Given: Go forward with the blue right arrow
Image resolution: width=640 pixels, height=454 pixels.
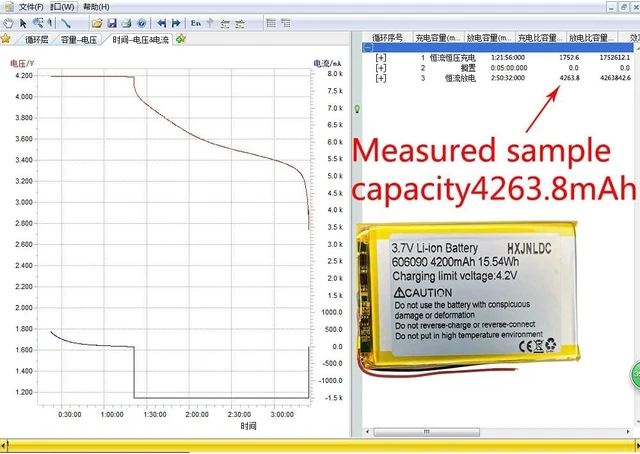Looking at the screenshot, I should pyautogui.click(x=176, y=23).
